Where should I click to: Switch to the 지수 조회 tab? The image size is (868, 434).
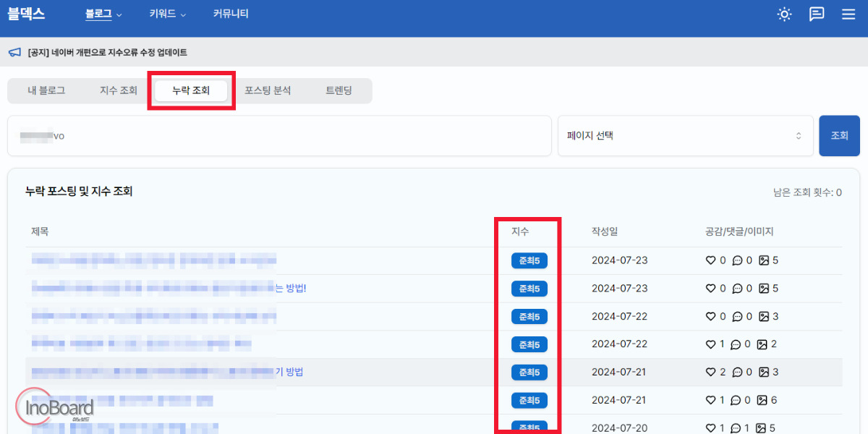(119, 90)
